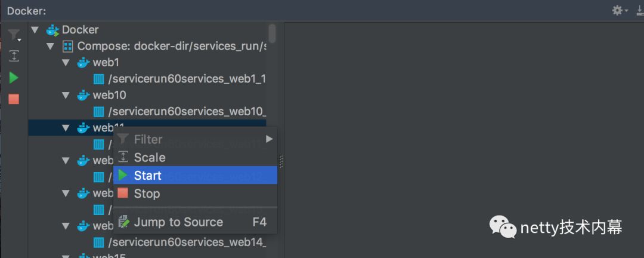Select the Docker root label
Screen dimensions: 644x258
pyautogui.click(x=80, y=30)
